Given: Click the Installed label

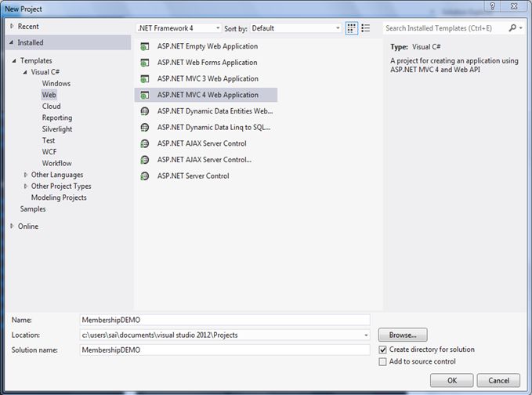Looking at the screenshot, I should click(31, 43).
